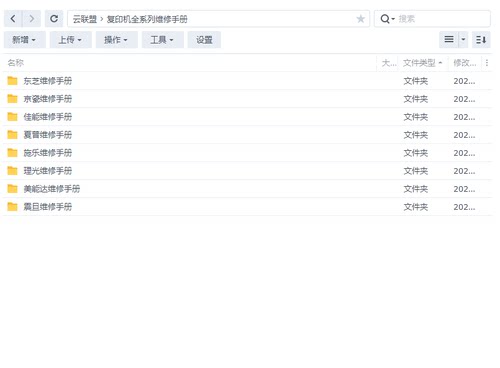Open the 操作 dropdown menu
Image resolution: width=500 pixels, height=368 pixels.
pos(116,40)
